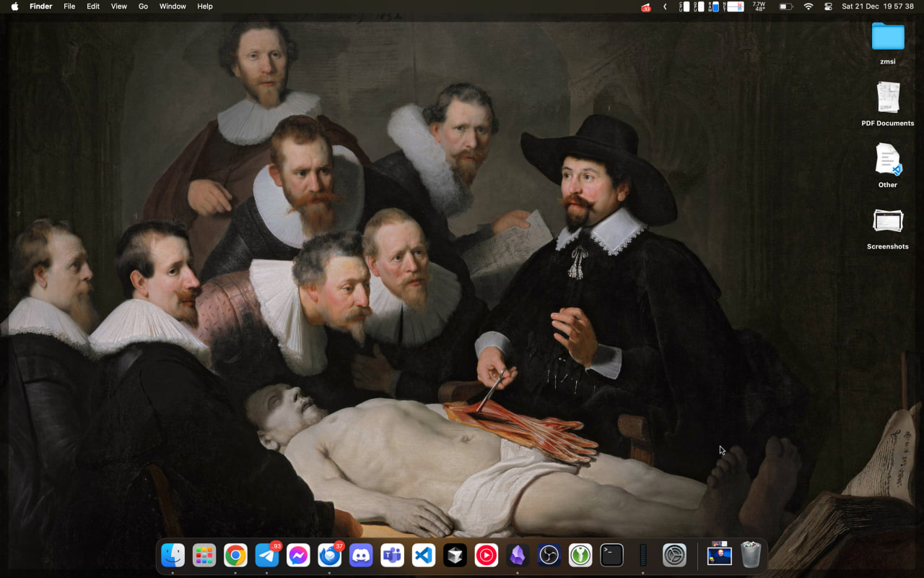Open the Wi-Fi menu

[808, 7]
